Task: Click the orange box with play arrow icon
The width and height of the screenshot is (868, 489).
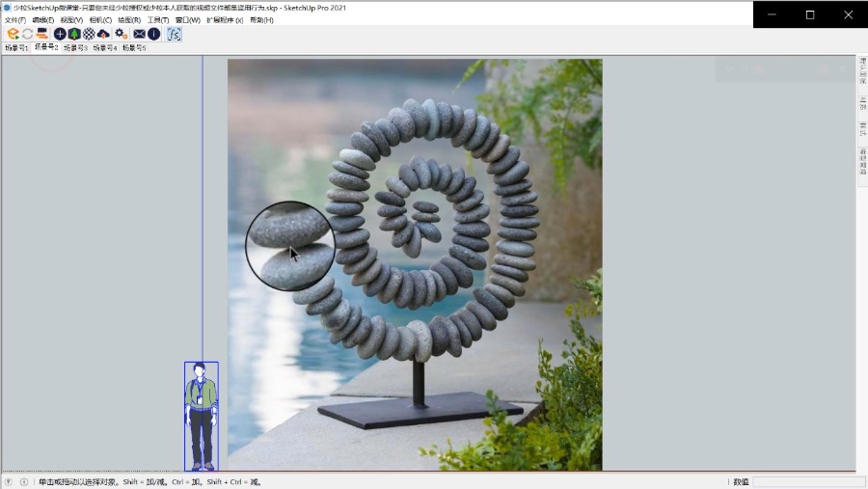Action: 13,35
